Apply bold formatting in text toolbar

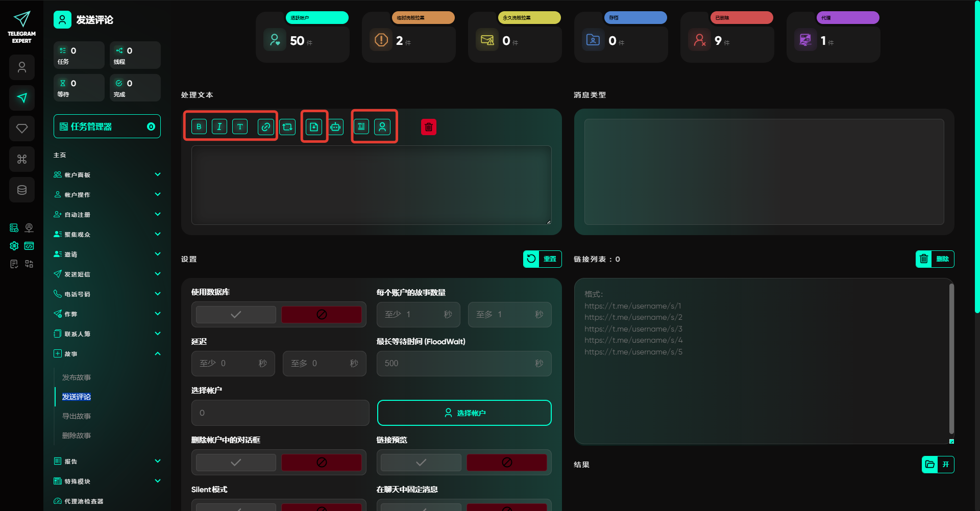tap(199, 127)
